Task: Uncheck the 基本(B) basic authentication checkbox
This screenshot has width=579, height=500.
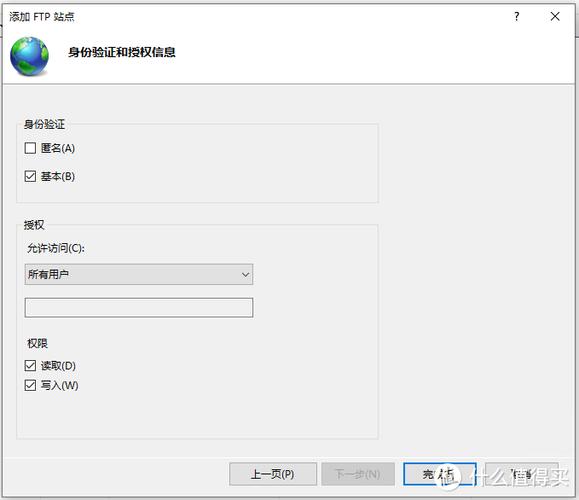Action: 30,176
